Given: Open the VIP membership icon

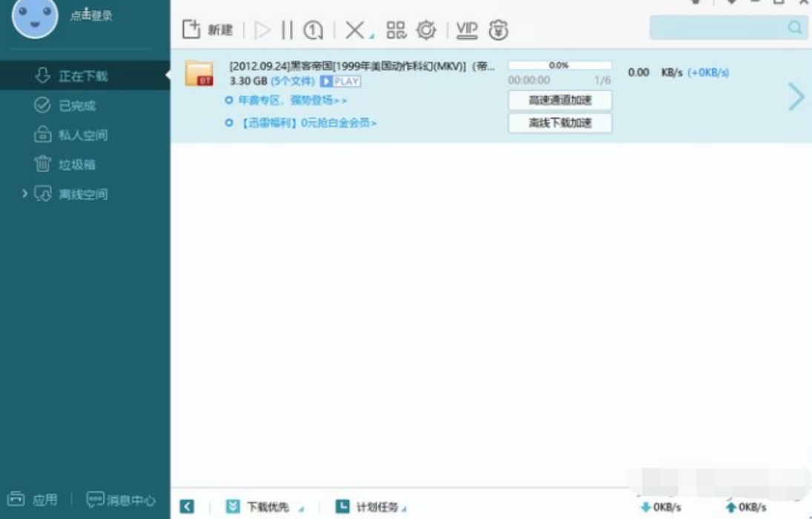Looking at the screenshot, I should [x=466, y=30].
